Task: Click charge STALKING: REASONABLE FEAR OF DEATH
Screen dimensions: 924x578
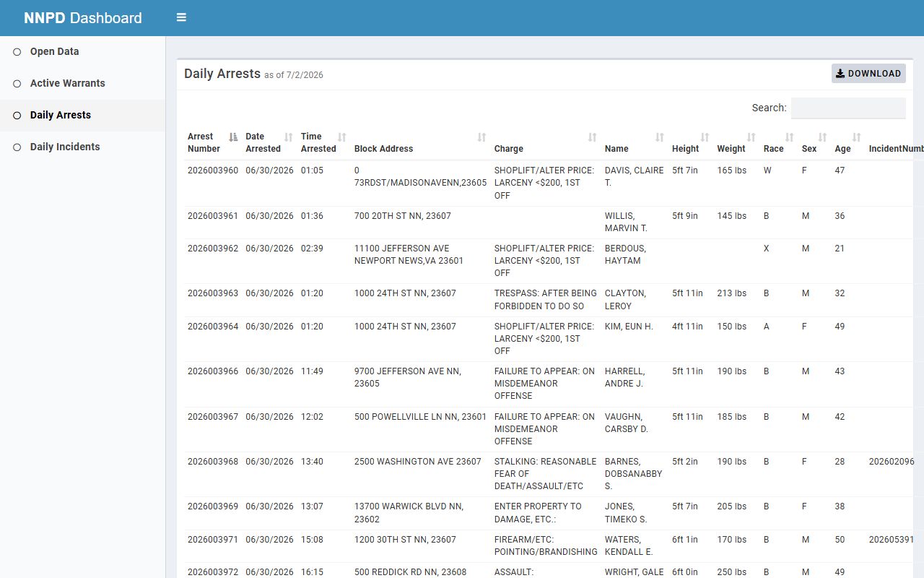Action: (x=546, y=474)
